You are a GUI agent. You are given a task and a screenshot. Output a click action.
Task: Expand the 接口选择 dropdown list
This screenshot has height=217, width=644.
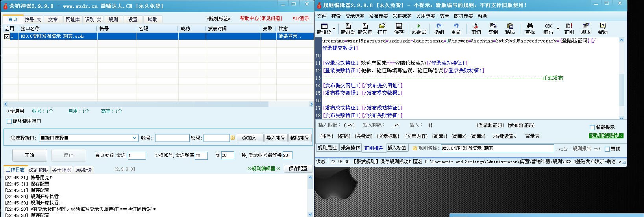click(135, 138)
